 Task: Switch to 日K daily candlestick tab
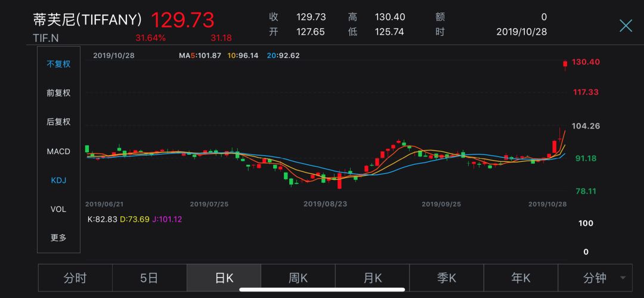coord(224,278)
